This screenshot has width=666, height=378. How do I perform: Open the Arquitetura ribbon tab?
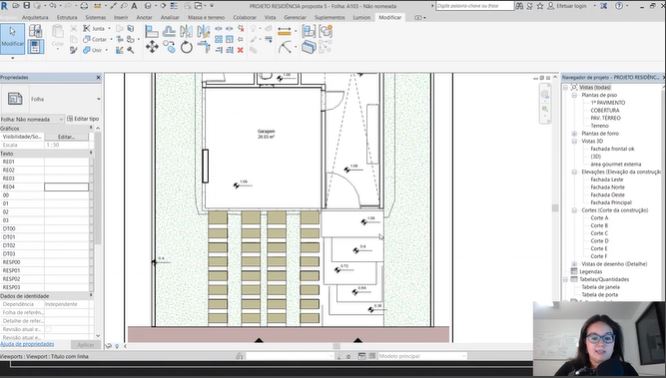coord(35,17)
